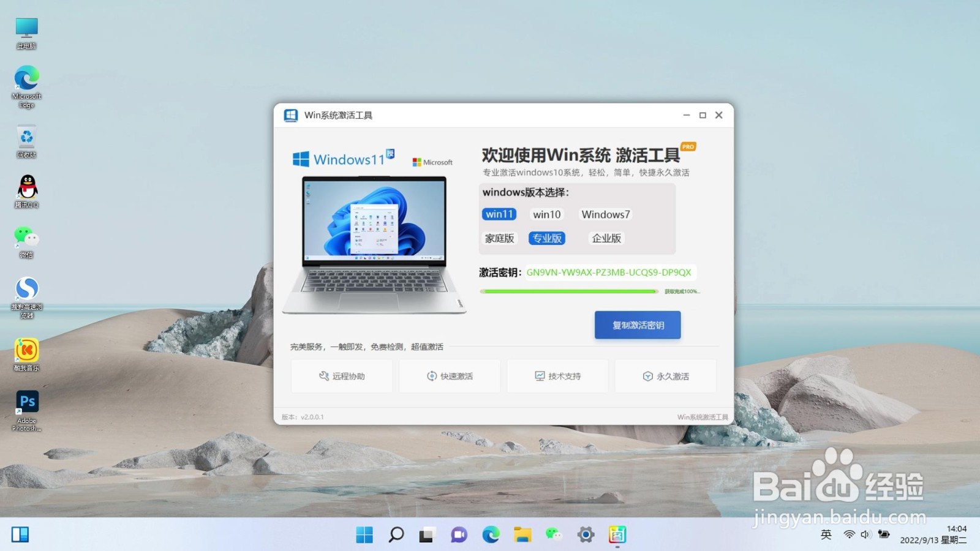980x551 pixels.
Task: Open the Chat app on the taskbar
Action: click(x=459, y=534)
